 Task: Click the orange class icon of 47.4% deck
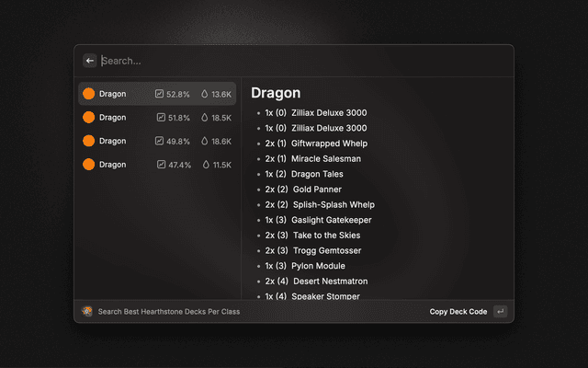coord(88,165)
